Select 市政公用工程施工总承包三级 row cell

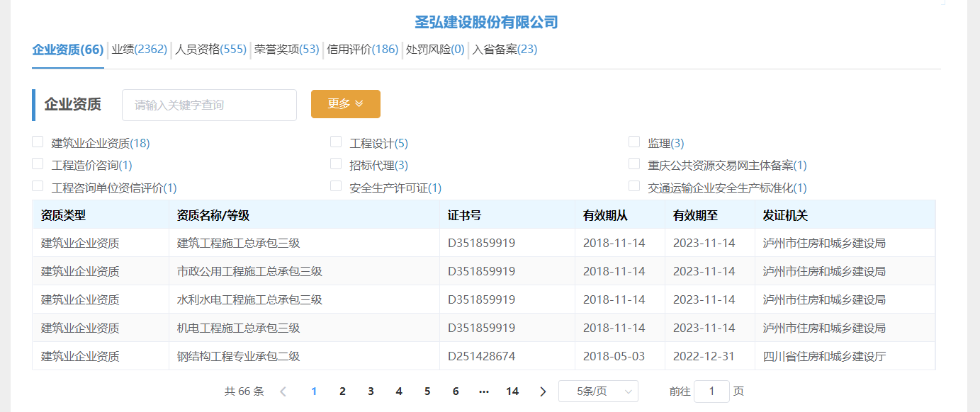click(x=304, y=271)
